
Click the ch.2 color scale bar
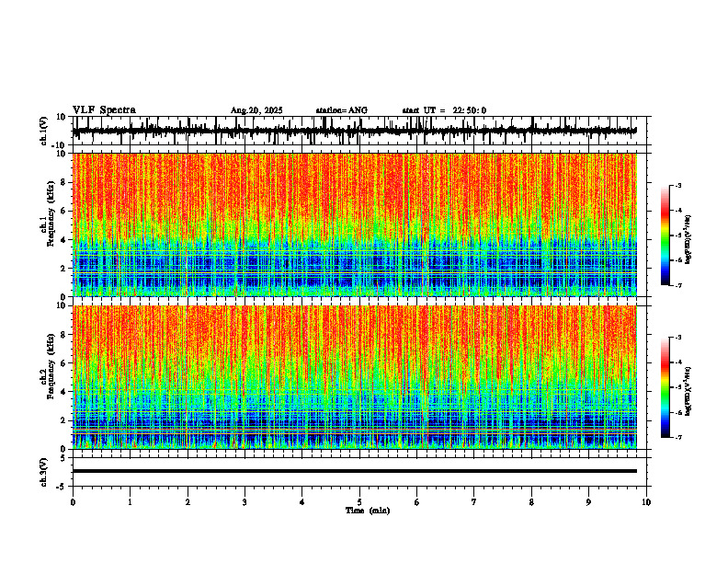(665, 387)
